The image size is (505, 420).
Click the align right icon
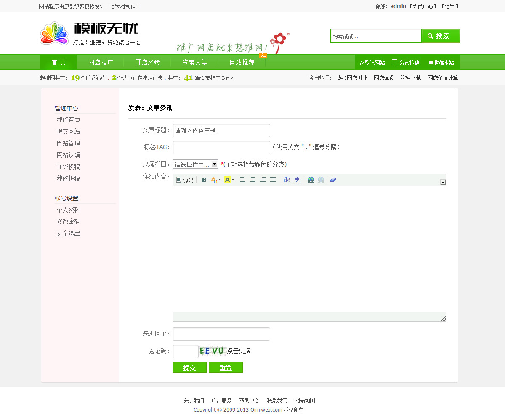(263, 180)
